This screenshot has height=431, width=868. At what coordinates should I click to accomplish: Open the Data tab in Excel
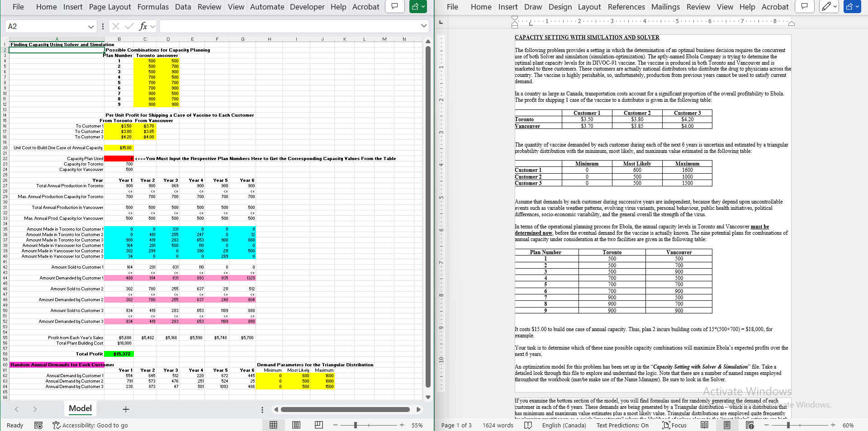click(183, 7)
